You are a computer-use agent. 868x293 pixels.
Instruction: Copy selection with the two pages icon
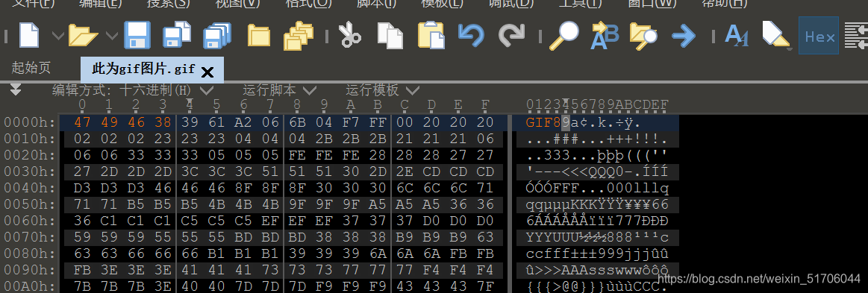390,35
